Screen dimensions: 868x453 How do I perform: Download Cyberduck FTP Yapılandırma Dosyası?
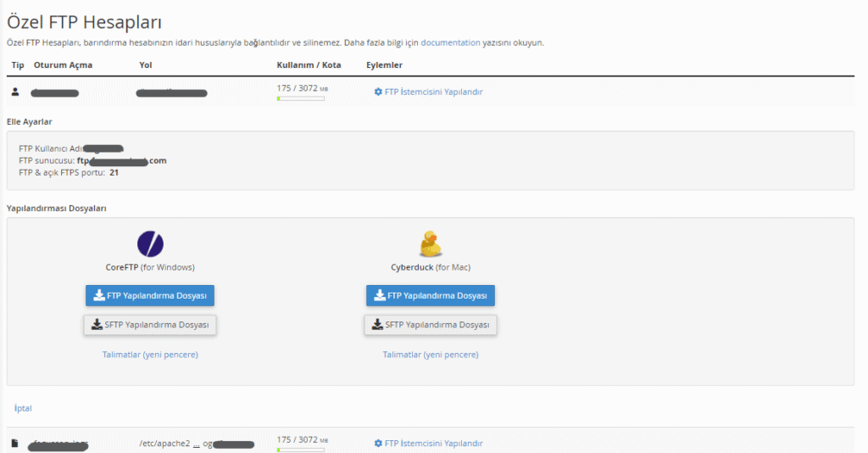(430, 296)
